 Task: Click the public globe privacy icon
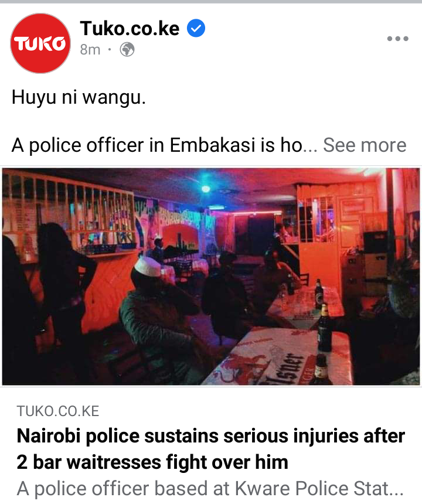point(127,50)
